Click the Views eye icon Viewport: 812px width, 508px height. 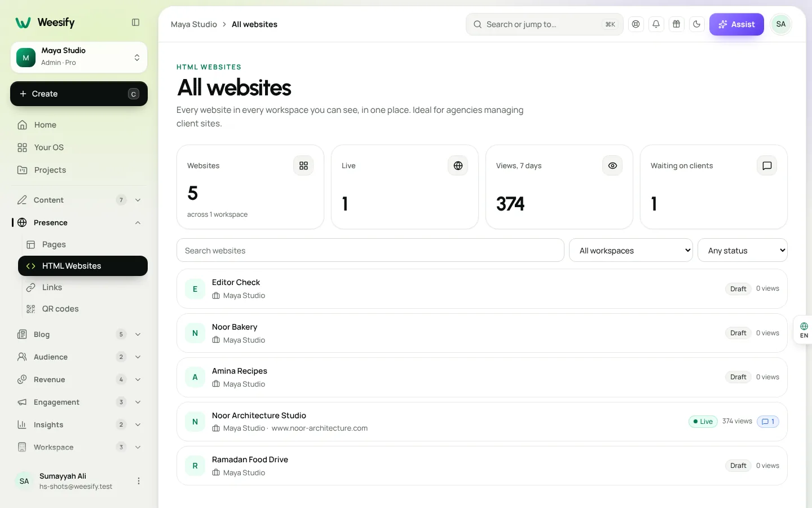[612, 166]
